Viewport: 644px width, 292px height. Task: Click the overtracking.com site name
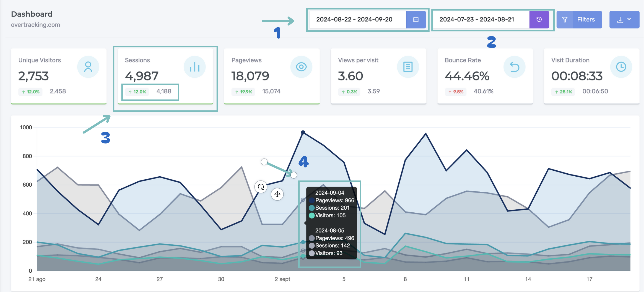(x=36, y=25)
